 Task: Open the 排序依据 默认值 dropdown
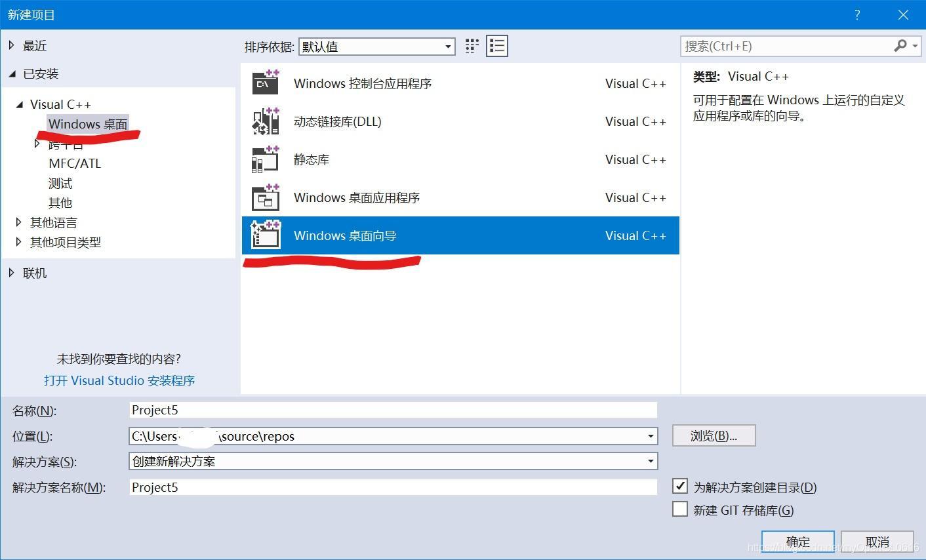tap(377, 47)
